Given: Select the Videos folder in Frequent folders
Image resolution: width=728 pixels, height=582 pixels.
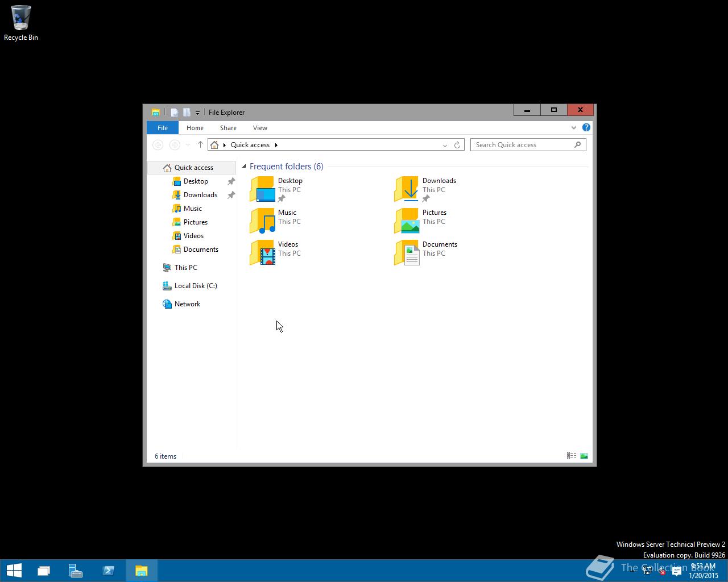Looking at the screenshot, I should pos(276,253).
